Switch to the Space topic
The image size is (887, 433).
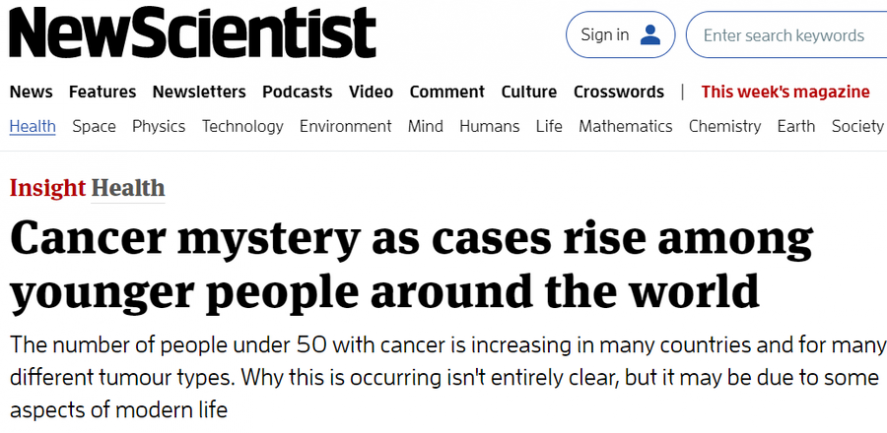[94, 126]
